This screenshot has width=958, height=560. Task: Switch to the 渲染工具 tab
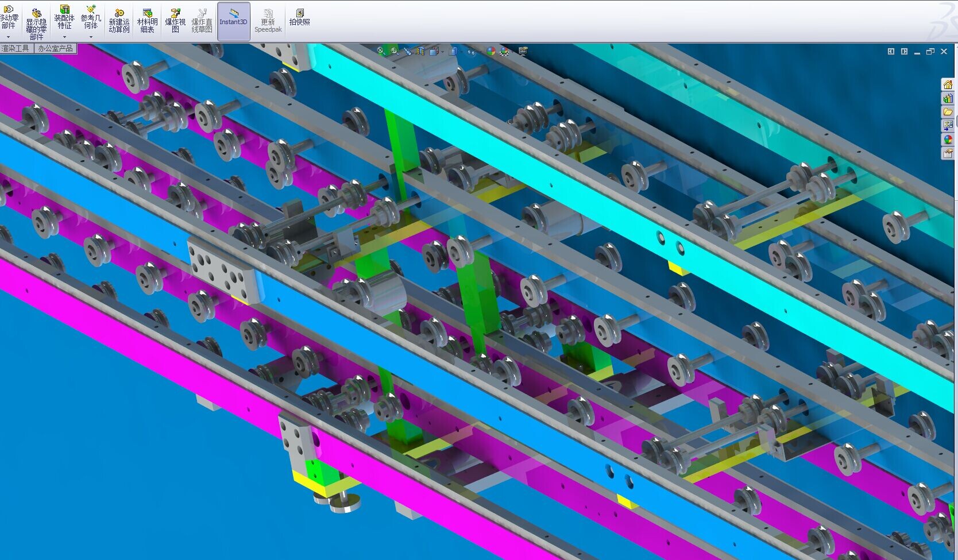click(x=15, y=48)
